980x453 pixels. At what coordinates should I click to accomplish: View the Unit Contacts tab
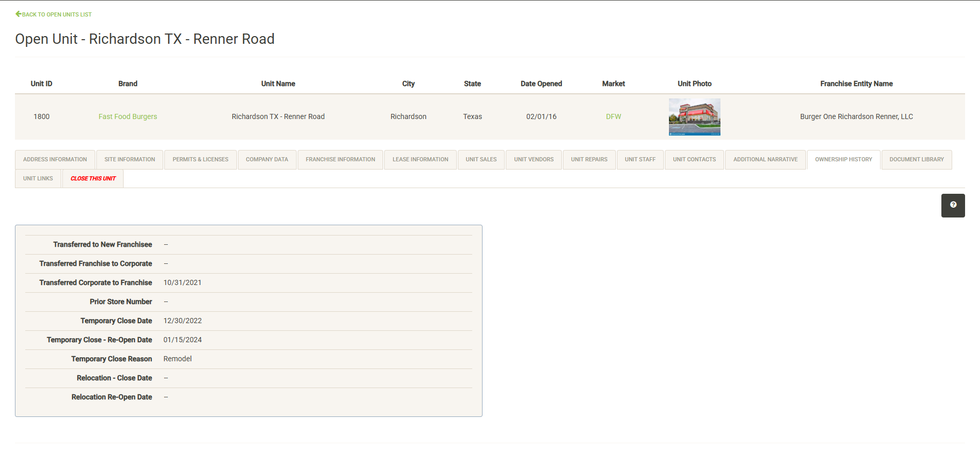tap(694, 160)
